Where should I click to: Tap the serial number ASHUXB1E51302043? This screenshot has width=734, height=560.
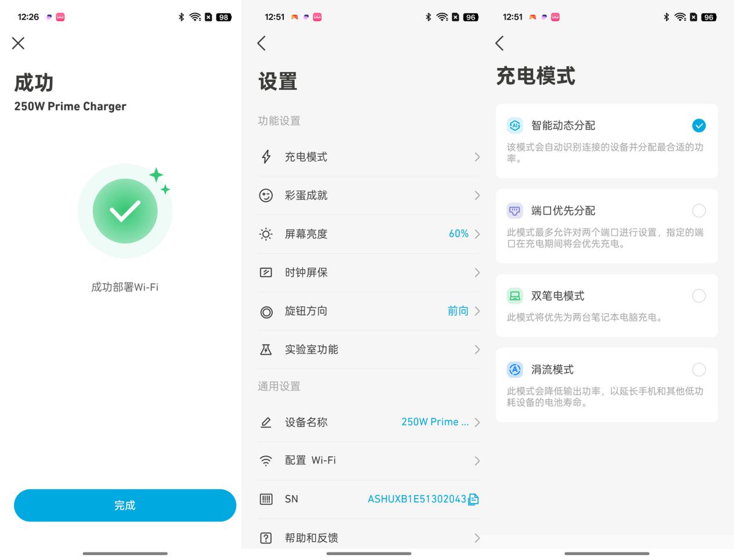[x=417, y=499]
